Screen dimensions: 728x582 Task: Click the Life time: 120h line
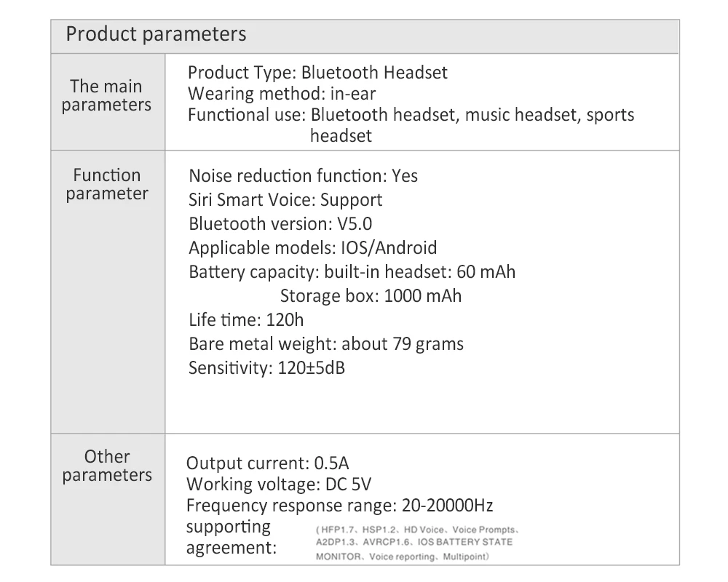[246, 320]
